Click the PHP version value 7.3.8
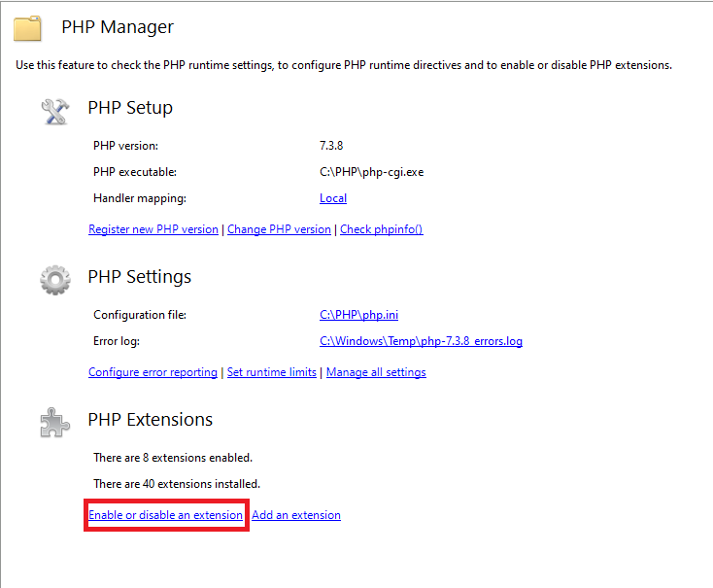 [x=331, y=146]
